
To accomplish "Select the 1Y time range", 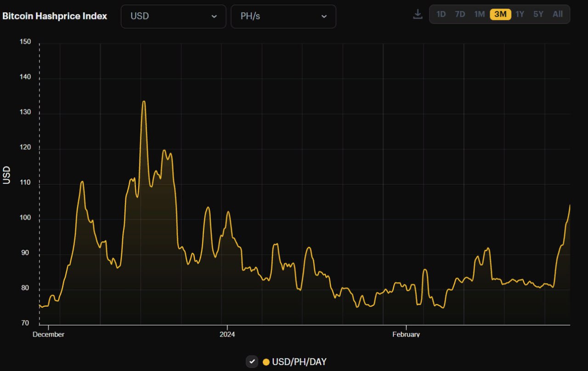I will pos(520,14).
